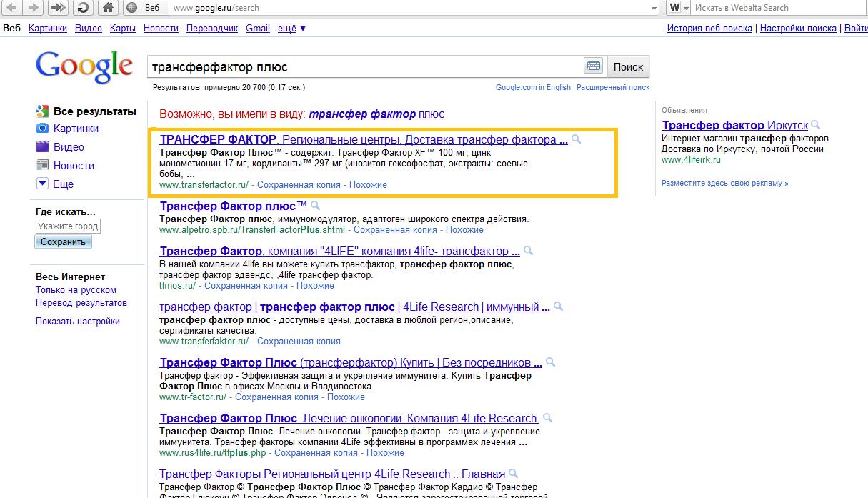Click the suggested spelling трансфер фактор плюс

coord(376,114)
